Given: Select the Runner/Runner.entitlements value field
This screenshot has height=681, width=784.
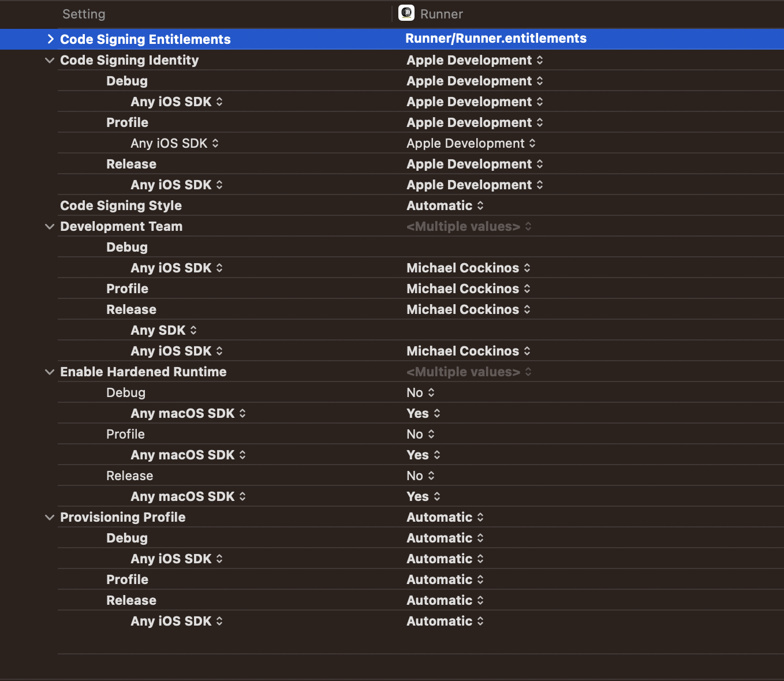Looking at the screenshot, I should [x=495, y=39].
